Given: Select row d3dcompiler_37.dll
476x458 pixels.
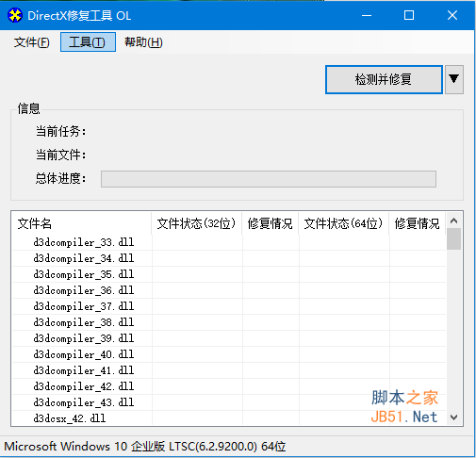Looking at the screenshot, I should coord(229,306).
